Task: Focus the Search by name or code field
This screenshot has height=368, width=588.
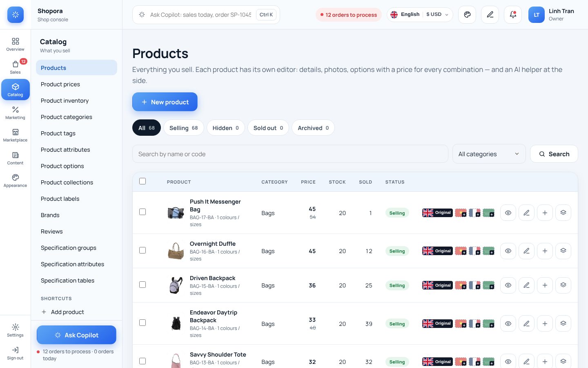Action: tap(290, 154)
